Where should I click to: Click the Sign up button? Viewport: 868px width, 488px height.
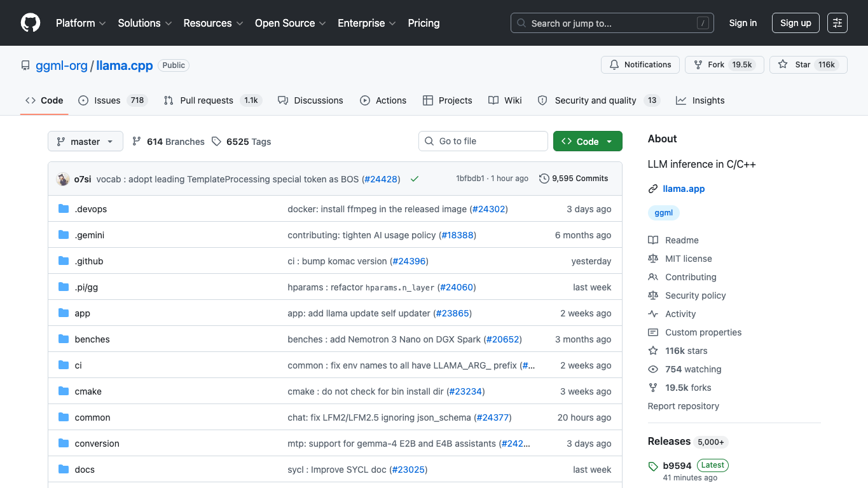tap(796, 23)
